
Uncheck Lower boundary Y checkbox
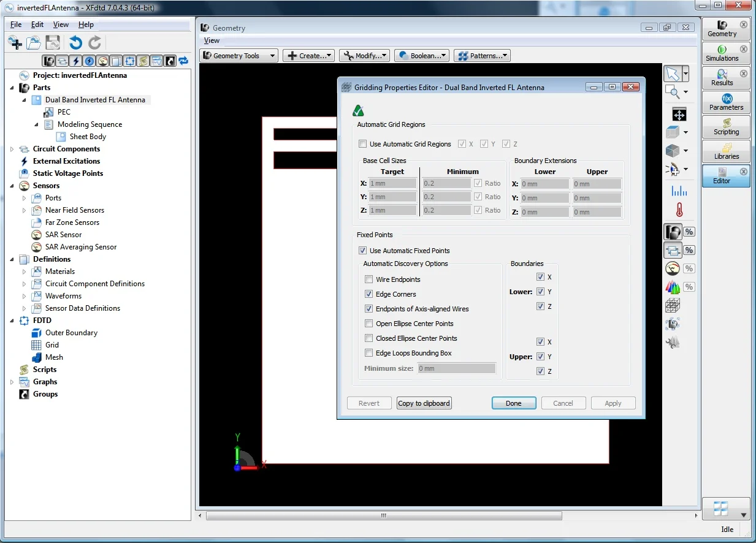click(540, 292)
